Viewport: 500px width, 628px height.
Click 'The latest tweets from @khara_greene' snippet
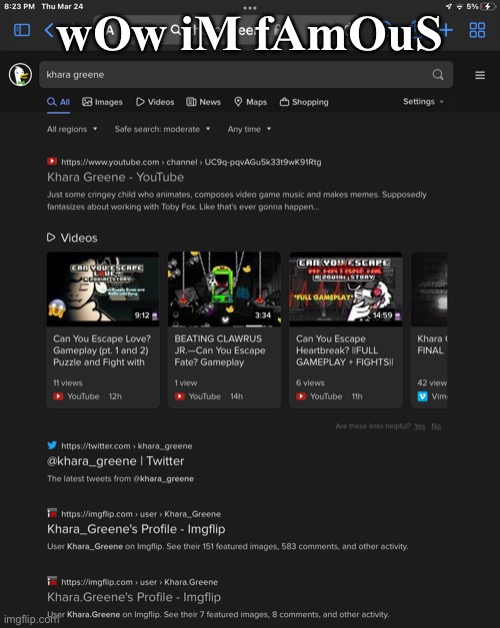120,479
